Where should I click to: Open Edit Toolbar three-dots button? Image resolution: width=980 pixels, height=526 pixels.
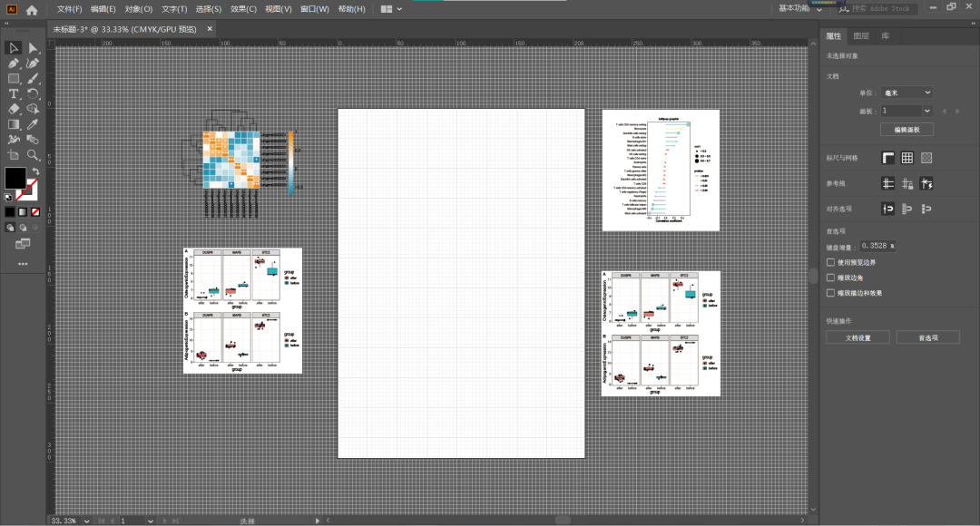click(x=23, y=264)
